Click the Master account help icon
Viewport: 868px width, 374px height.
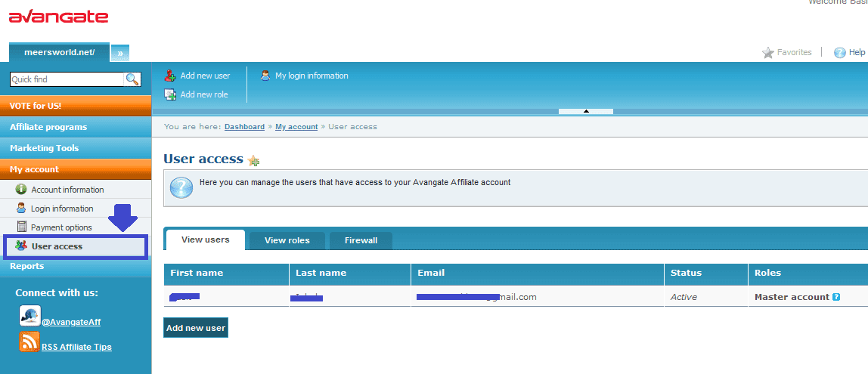(x=836, y=297)
